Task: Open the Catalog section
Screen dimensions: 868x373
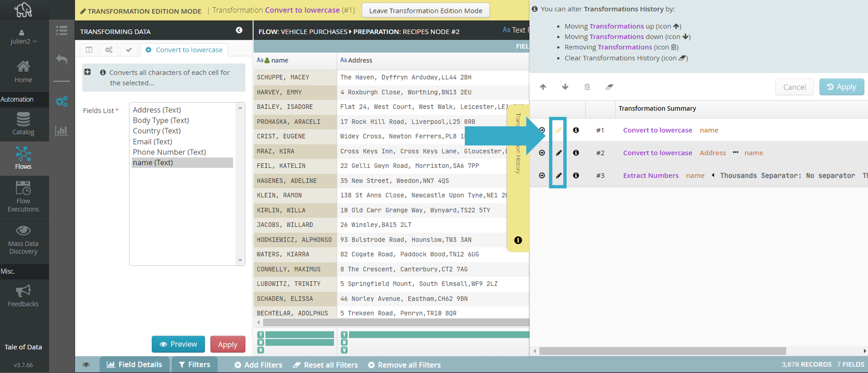Action: tap(23, 124)
